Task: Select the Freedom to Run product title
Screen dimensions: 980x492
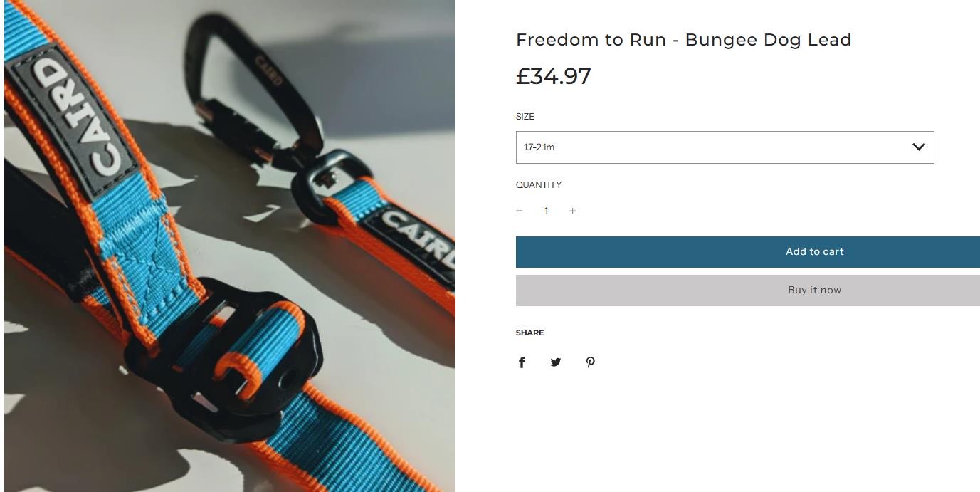Action: click(x=683, y=40)
